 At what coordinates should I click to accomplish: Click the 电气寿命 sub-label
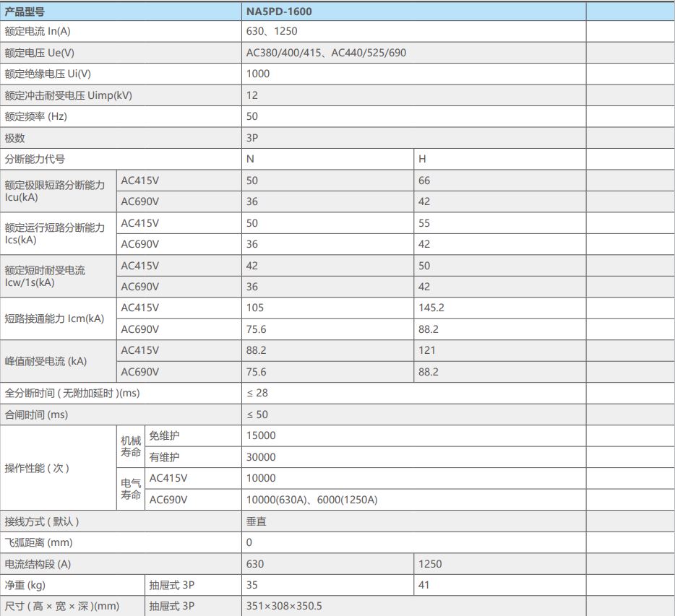tap(131, 489)
